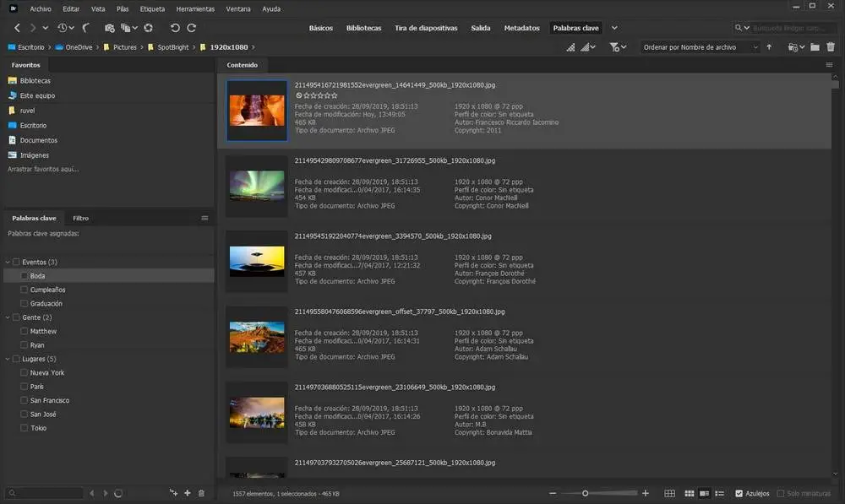Click the boomerang return-to-app icon
This screenshot has height=504, width=845.
point(86,28)
